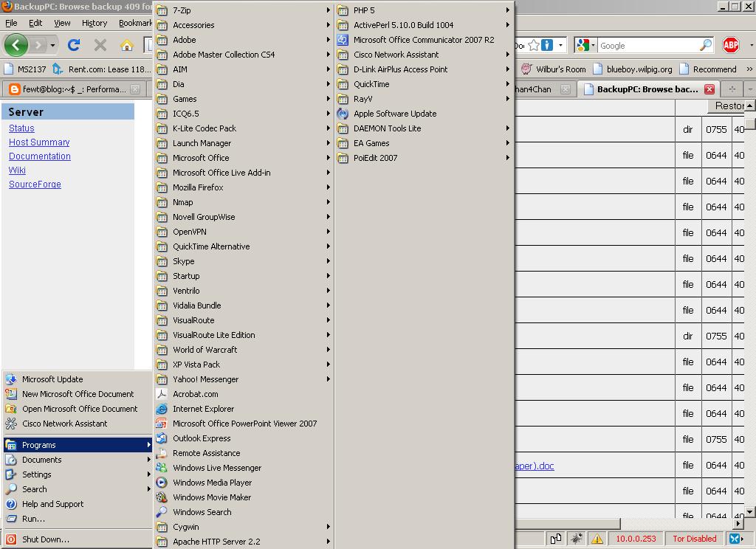The height and width of the screenshot is (549, 756).
Task: Open the search engine dropdown arrow
Action: pos(593,45)
